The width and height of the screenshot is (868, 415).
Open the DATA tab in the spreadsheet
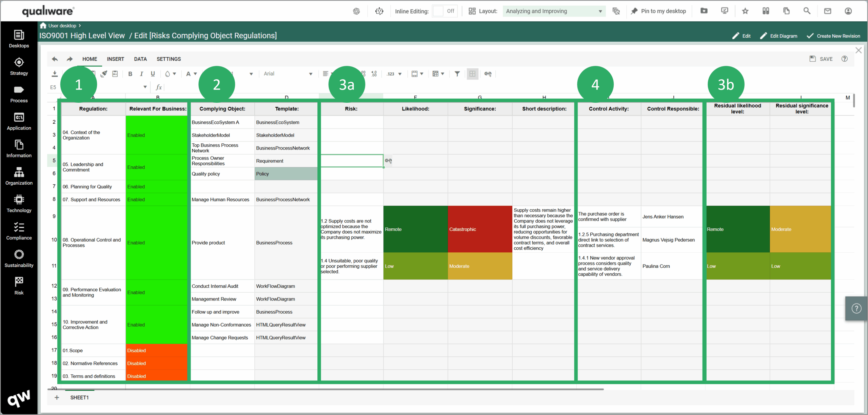click(x=140, y=59)
